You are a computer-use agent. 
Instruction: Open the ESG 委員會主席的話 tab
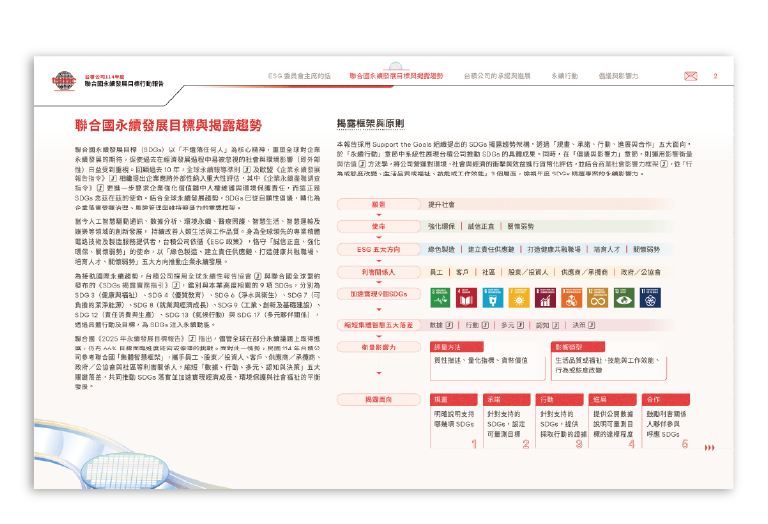(x=299, y=76)
